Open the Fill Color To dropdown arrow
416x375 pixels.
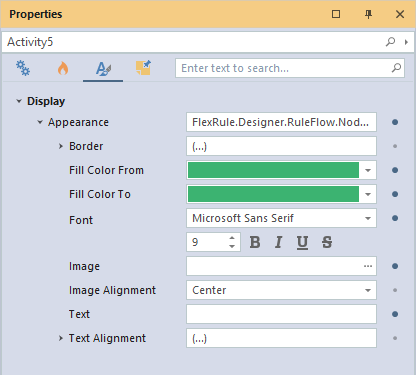click(368, 194)
